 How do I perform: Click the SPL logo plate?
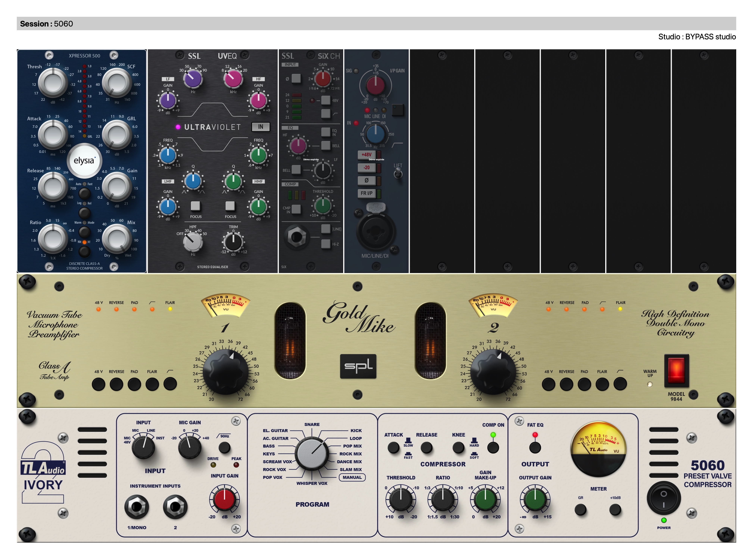(358, 366)
